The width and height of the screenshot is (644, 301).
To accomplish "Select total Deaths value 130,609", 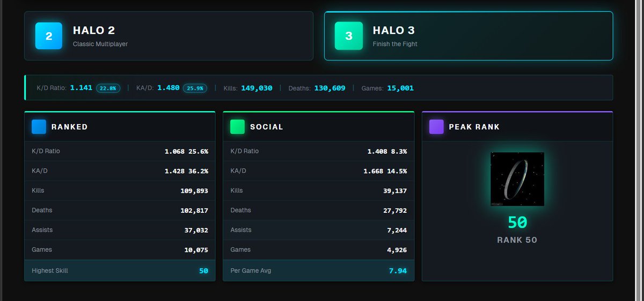I will pyautogui.click(x=330, y=88).
